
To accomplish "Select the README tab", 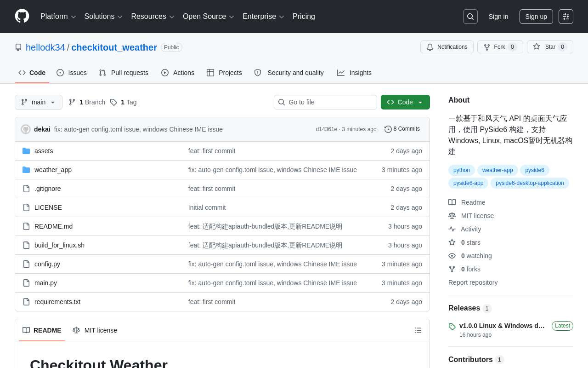I will 42,330.
